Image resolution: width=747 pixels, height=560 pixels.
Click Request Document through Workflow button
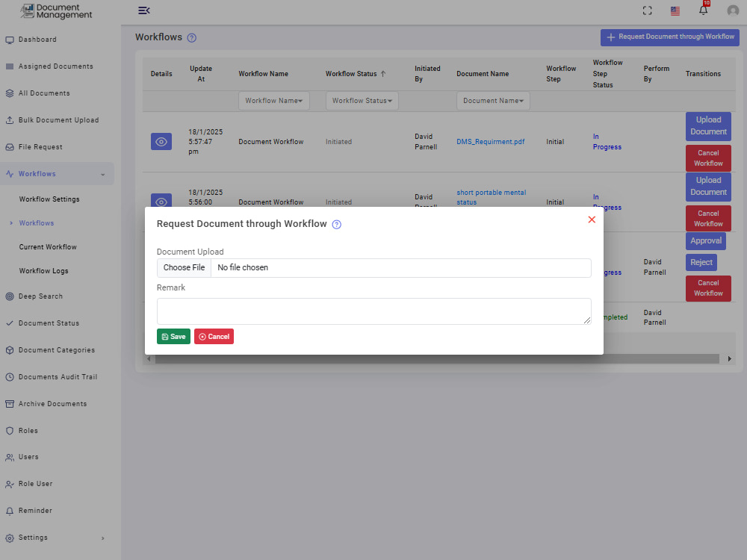(x=670, y=37)
